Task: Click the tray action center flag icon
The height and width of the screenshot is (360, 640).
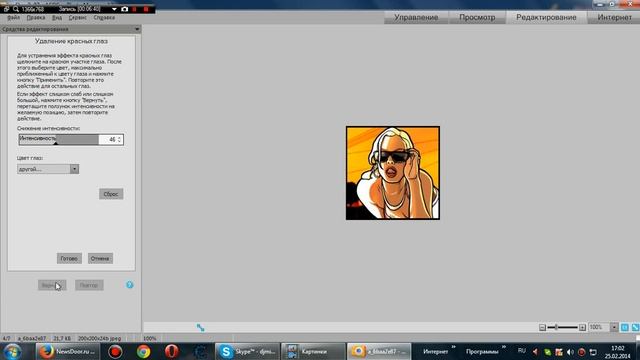Action: coord(593,352)
